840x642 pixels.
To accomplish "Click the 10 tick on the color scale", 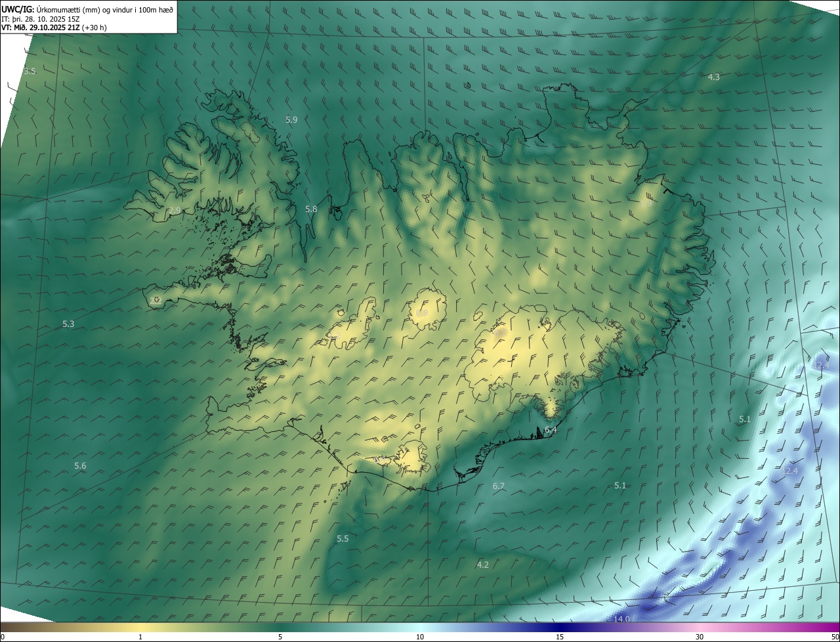I will tap(420, 637).
